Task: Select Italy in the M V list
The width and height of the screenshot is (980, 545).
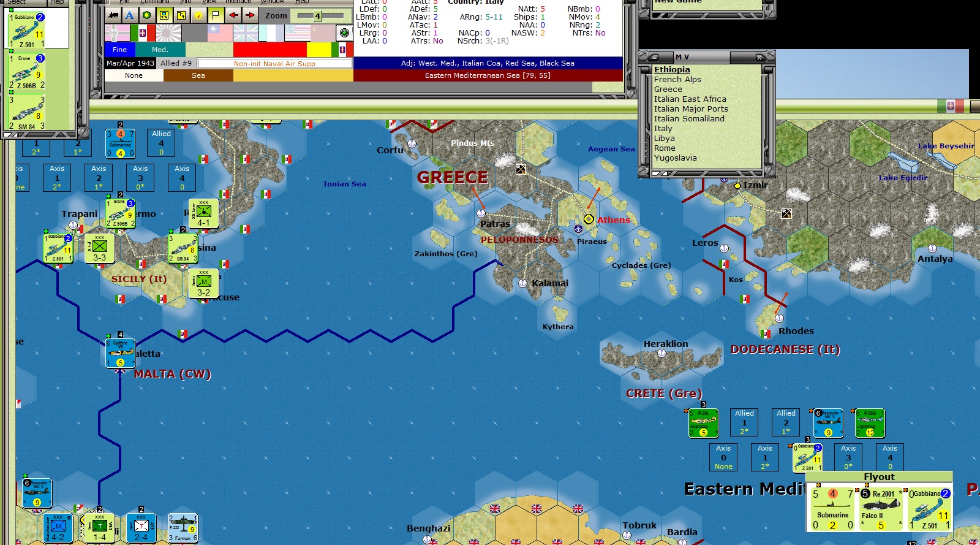Action: tap(663, 128)
